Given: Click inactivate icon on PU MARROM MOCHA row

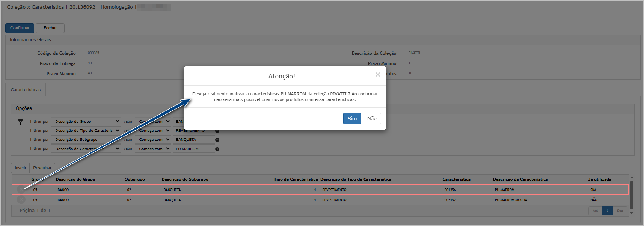Looking at the screenshot, I should point(21,200).
